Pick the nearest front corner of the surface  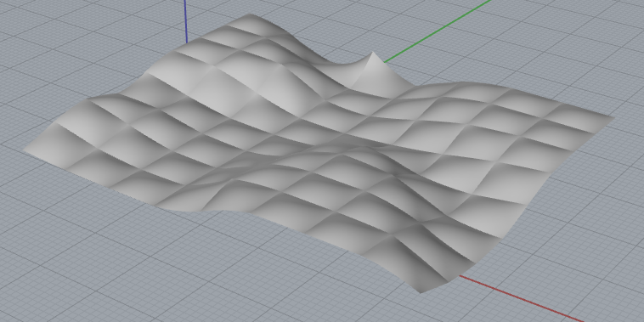click(x=421, y=291)
